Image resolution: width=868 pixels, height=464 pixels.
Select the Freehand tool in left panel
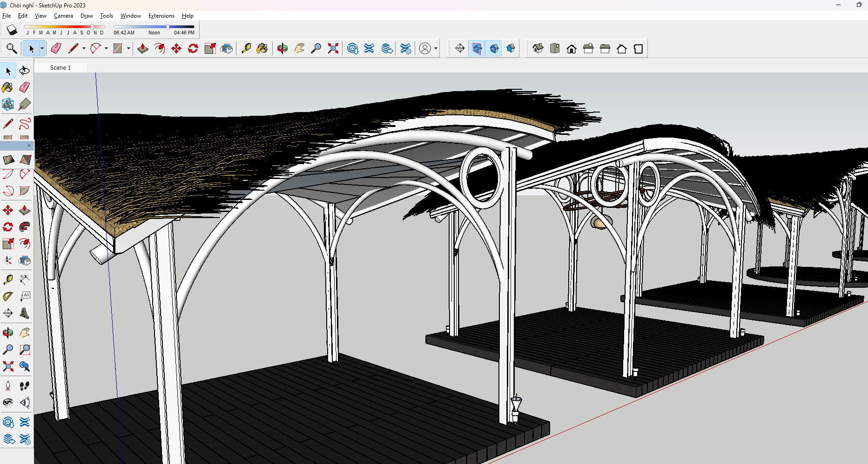point(25,124)
